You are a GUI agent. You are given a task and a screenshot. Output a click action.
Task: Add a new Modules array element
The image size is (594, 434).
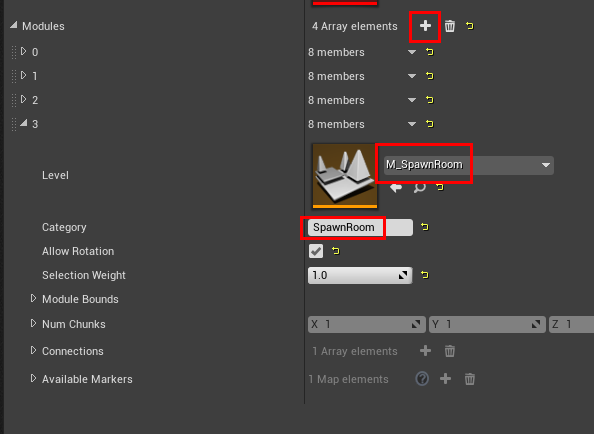point(425,26)
